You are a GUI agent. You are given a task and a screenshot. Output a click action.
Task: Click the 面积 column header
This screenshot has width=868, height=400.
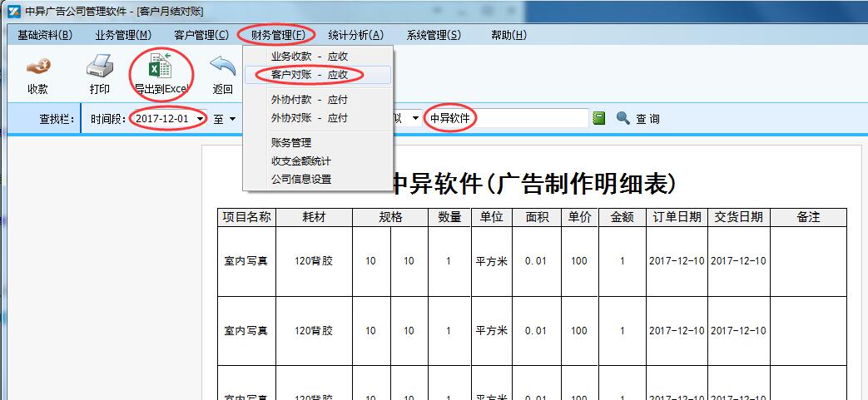537,217
